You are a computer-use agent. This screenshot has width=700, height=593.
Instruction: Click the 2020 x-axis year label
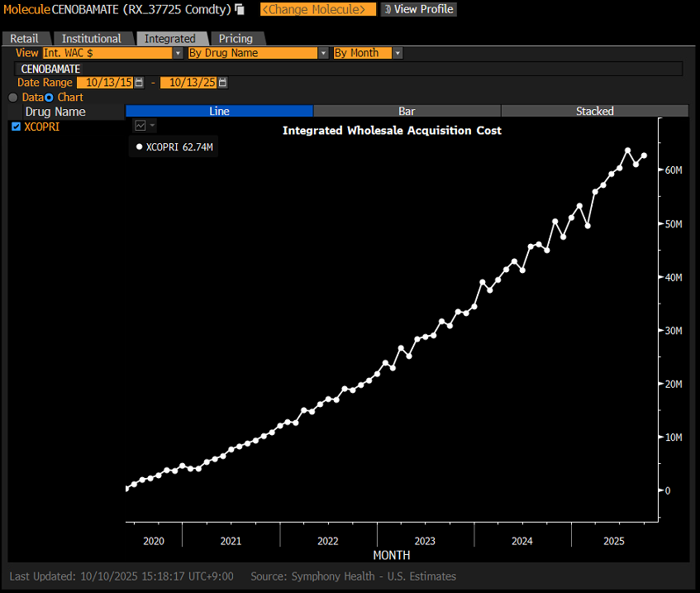point(154,541)
